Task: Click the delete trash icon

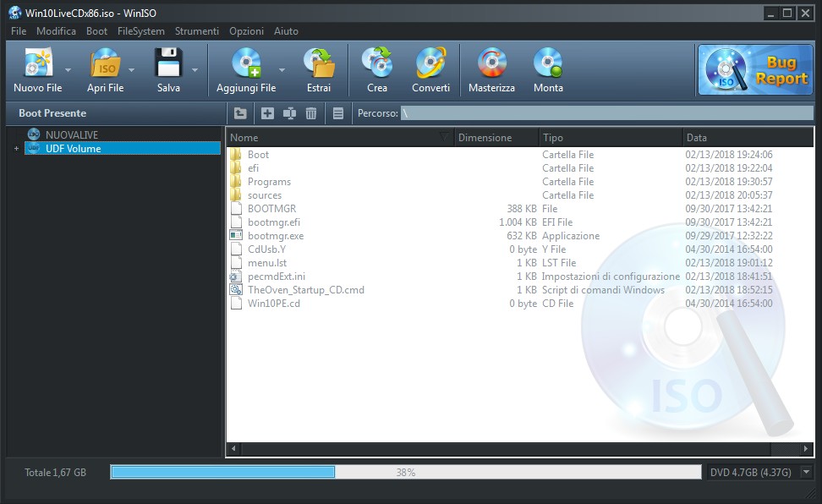Action: tap(311, 112)
